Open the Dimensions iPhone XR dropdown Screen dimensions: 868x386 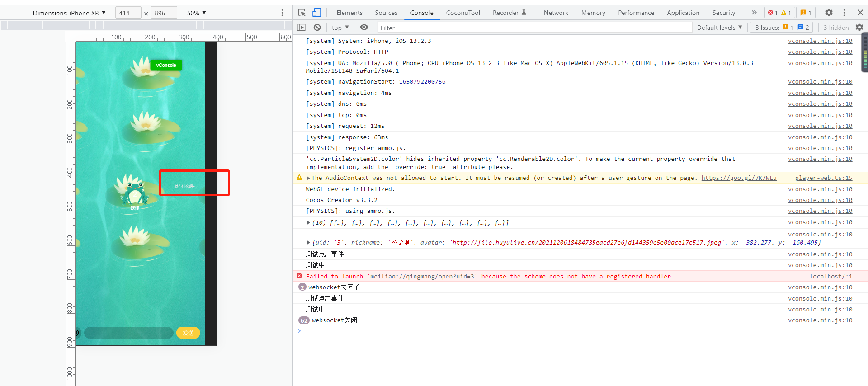(69, 13)
